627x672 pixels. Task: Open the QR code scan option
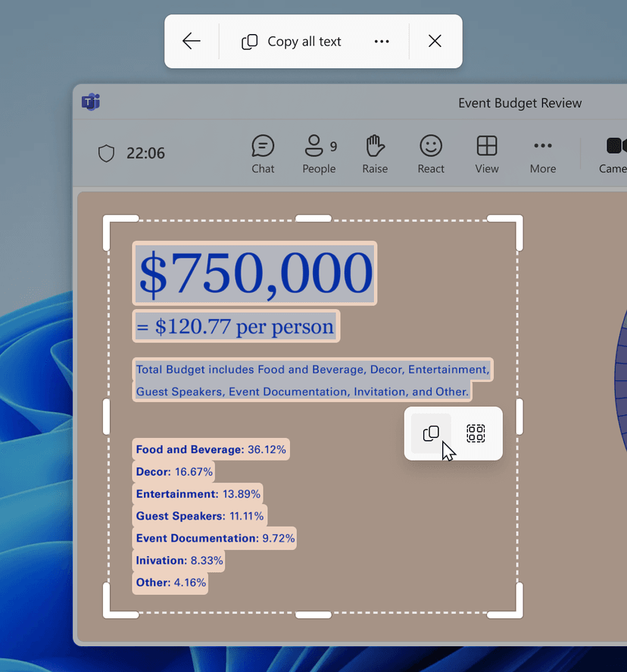click(476, 433)
